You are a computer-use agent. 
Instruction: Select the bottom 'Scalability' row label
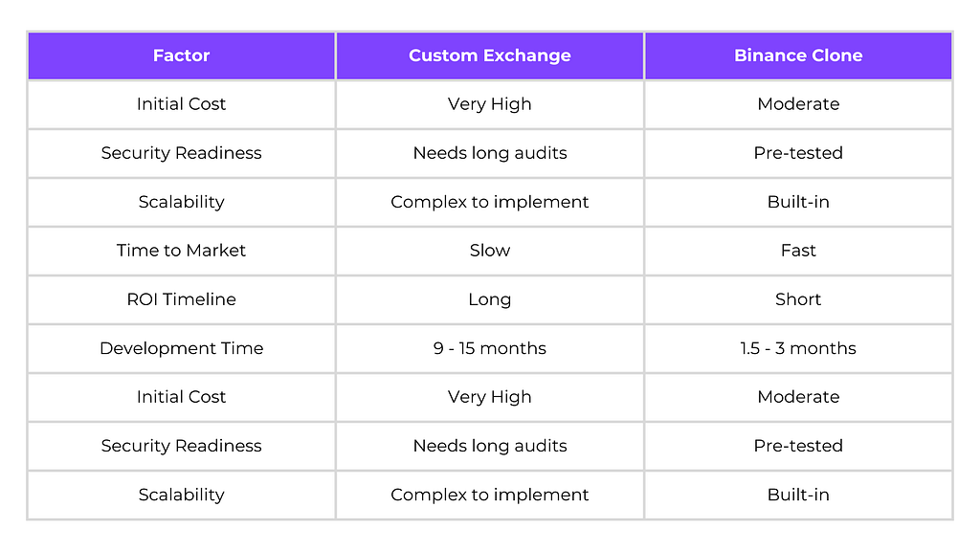pos(181,495)
